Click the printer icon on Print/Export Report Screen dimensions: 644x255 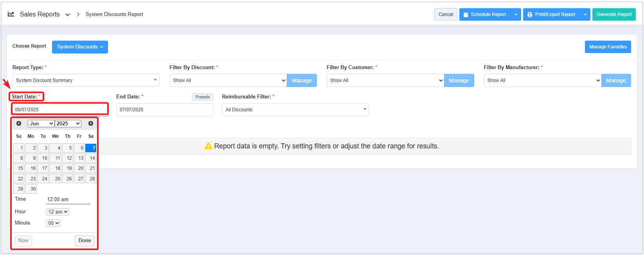pyautogui.click(x=530, y=14)
